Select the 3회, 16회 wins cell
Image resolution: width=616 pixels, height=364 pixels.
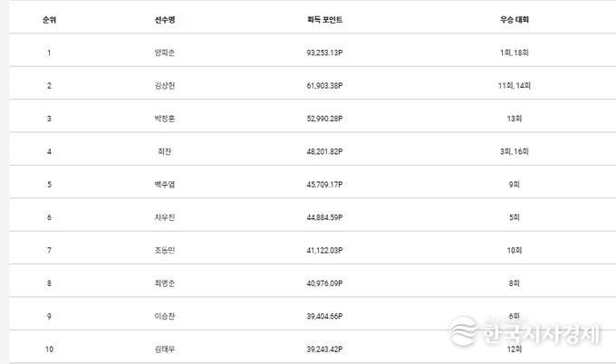click(x=515, y=151)
